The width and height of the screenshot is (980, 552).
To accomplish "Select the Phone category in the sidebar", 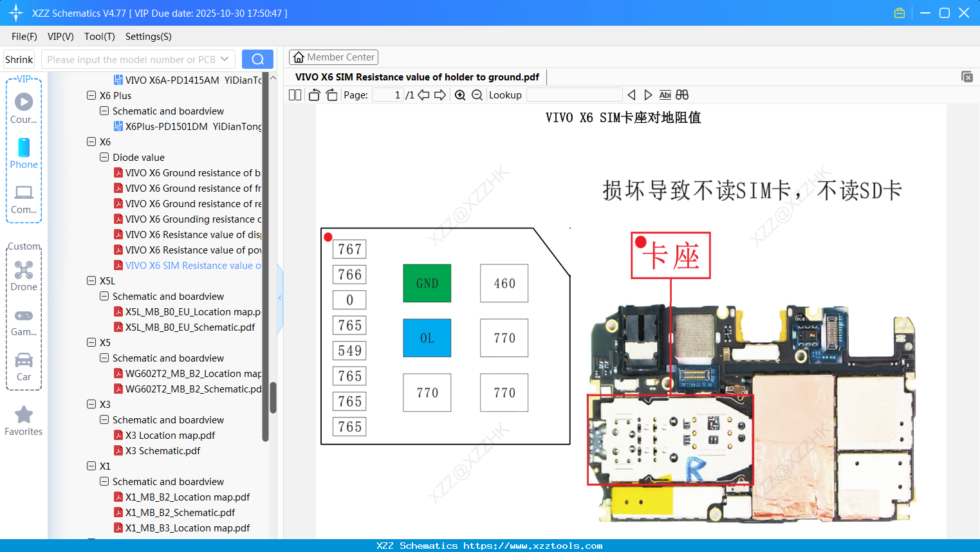I will click(23, 154).
